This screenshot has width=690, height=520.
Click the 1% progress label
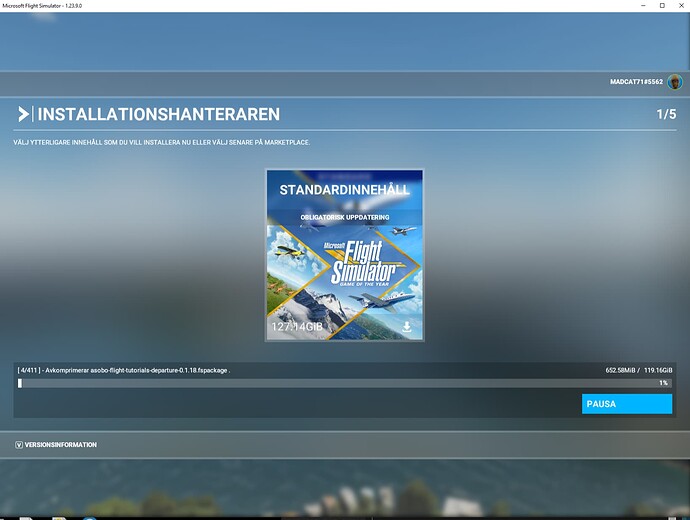[663, 383]
